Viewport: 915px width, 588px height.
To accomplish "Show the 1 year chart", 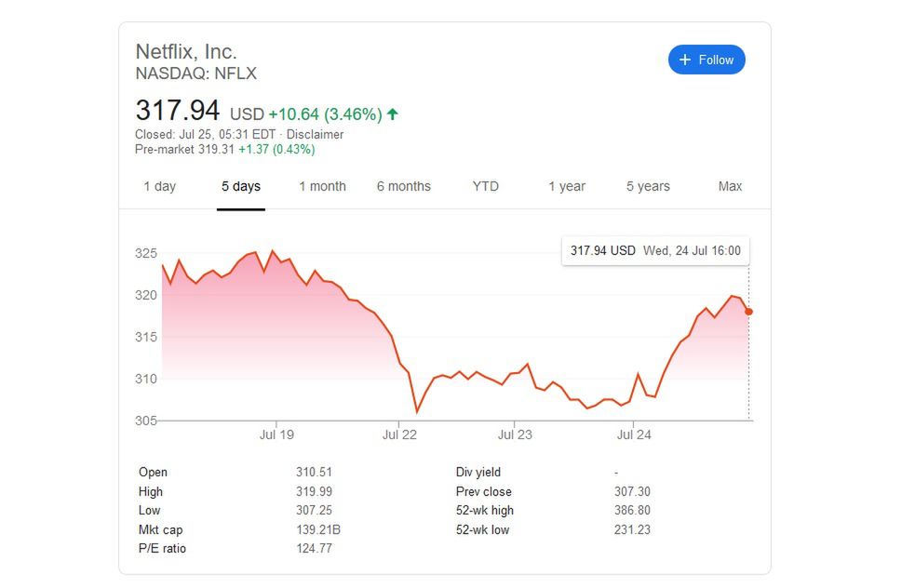I will (567, 186).
